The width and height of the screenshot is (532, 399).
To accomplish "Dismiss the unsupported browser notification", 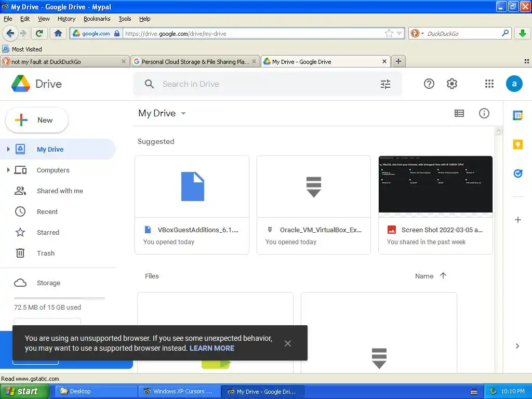I will [288, 343].
